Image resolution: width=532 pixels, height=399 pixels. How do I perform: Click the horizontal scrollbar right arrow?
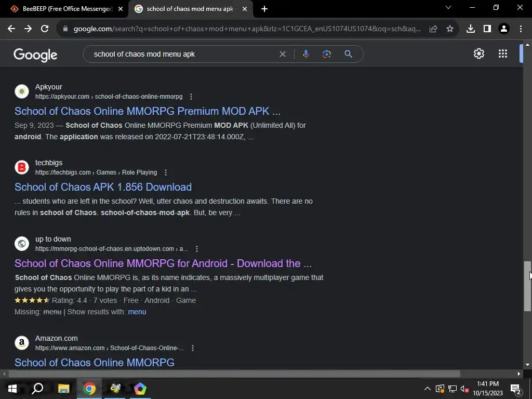pyautogui.click(x=519, y=374)
